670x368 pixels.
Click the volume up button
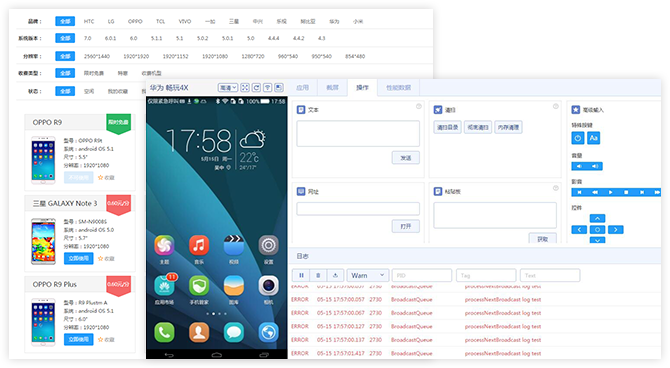pos(595,166)
